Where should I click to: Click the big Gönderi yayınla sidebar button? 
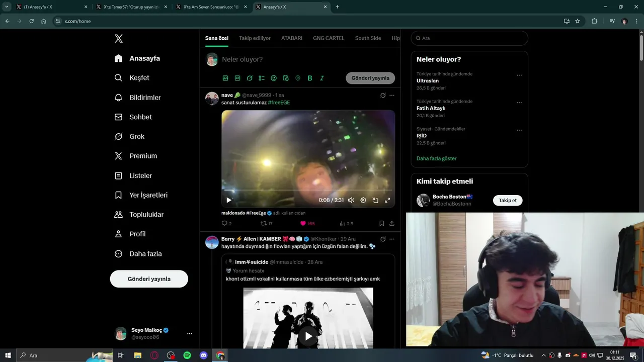click(x=149, y=279)
